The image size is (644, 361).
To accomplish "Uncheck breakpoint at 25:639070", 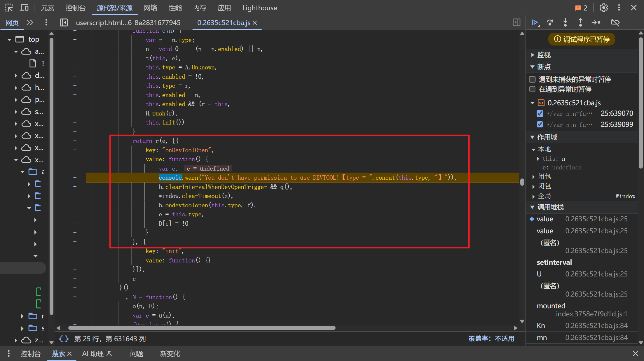I will pyautogui.click(x=540, y=113).
